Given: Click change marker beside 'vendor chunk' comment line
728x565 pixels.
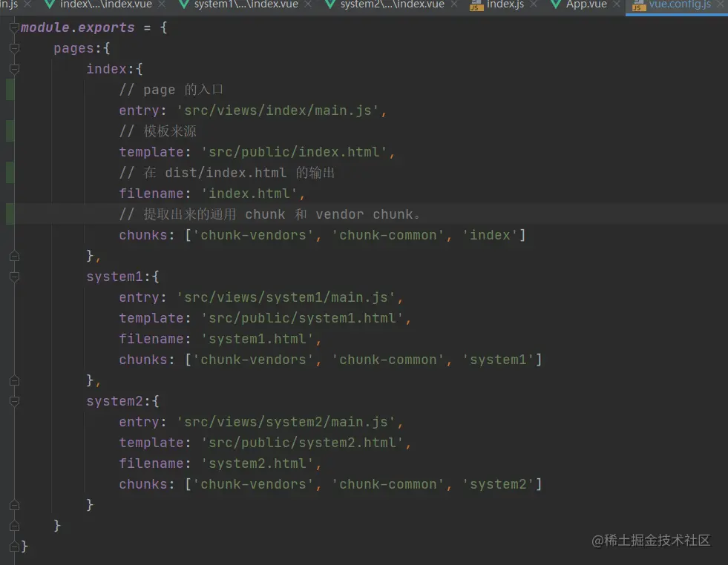Looking at the screenshot, I should click(10, 214).
